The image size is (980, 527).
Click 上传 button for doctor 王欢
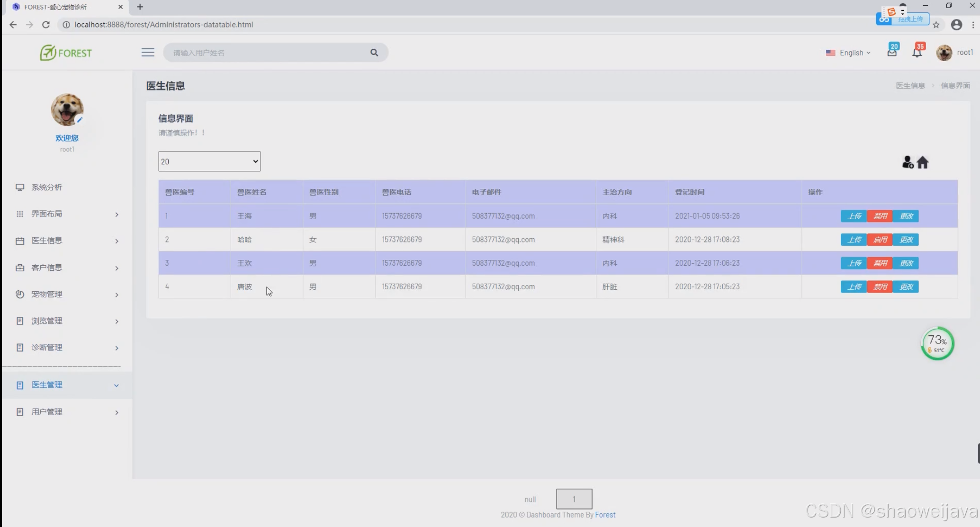pos(854,263)
